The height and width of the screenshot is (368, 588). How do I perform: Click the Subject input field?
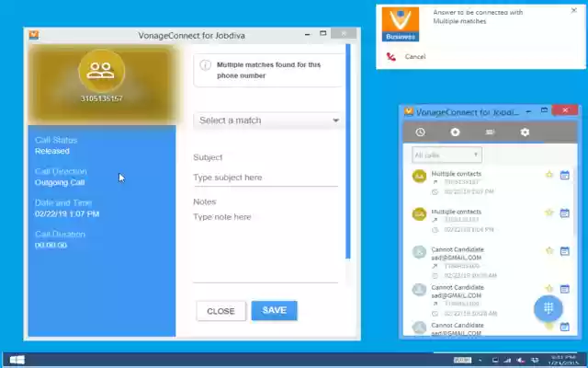click(x=266, y=178)
